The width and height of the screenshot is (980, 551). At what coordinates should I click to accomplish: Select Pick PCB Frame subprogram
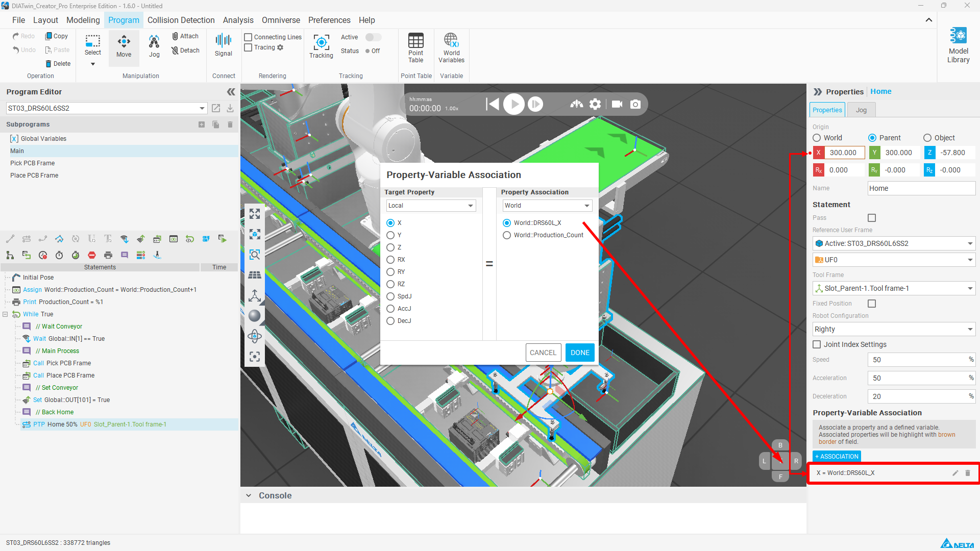(x=33, y=163)
